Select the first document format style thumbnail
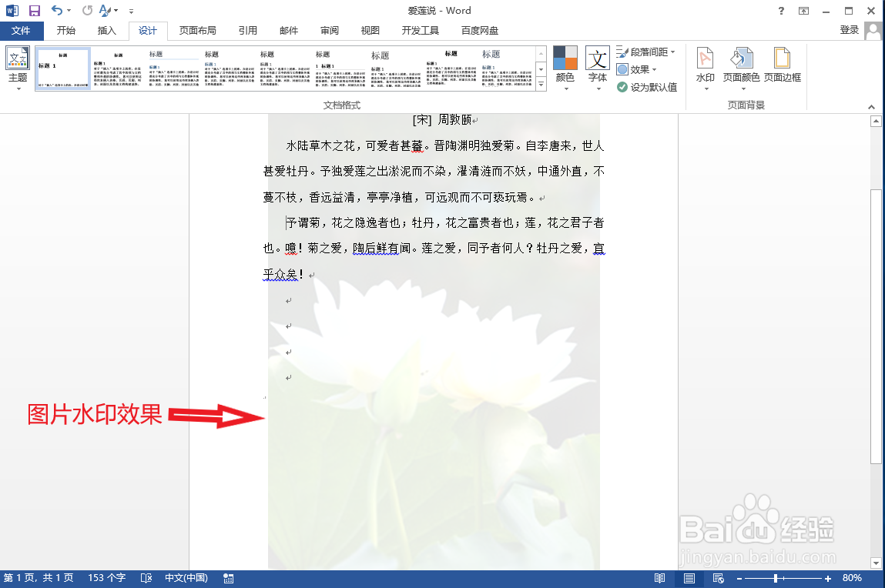This screenshot has height=588, width=885. pos(63,68)
